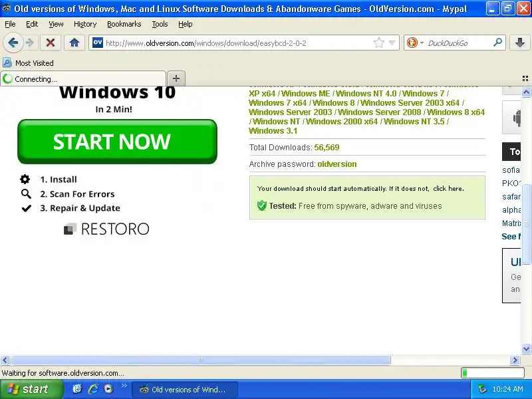
Task: Click the gear icon beside Install
Action: pos(25,179)
